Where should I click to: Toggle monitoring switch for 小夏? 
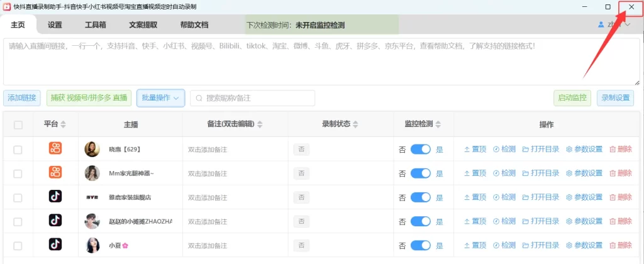coord(421,246)
